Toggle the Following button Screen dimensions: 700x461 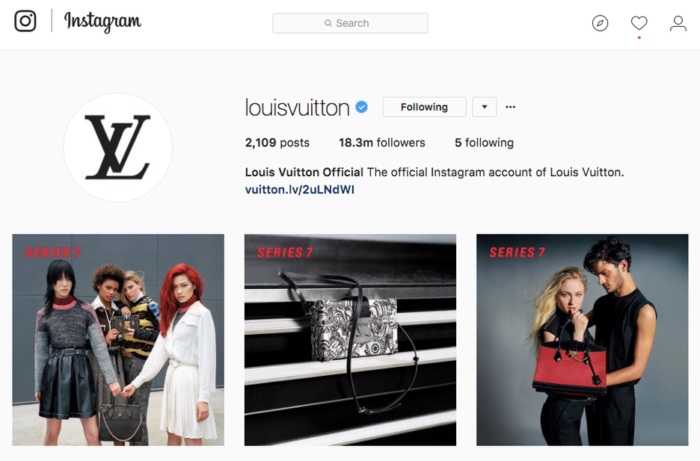pos(424,107)
